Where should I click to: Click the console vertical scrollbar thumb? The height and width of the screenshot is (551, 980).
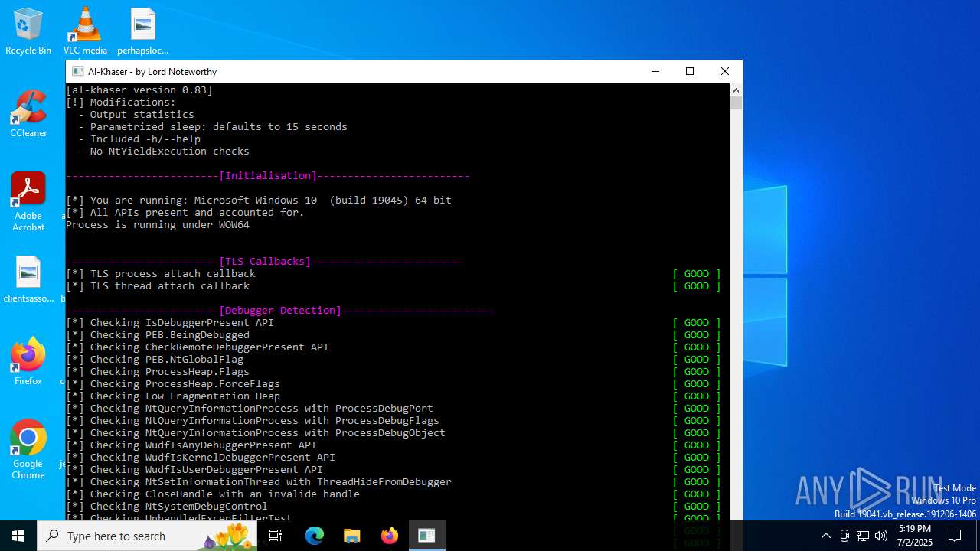[736, 103]
